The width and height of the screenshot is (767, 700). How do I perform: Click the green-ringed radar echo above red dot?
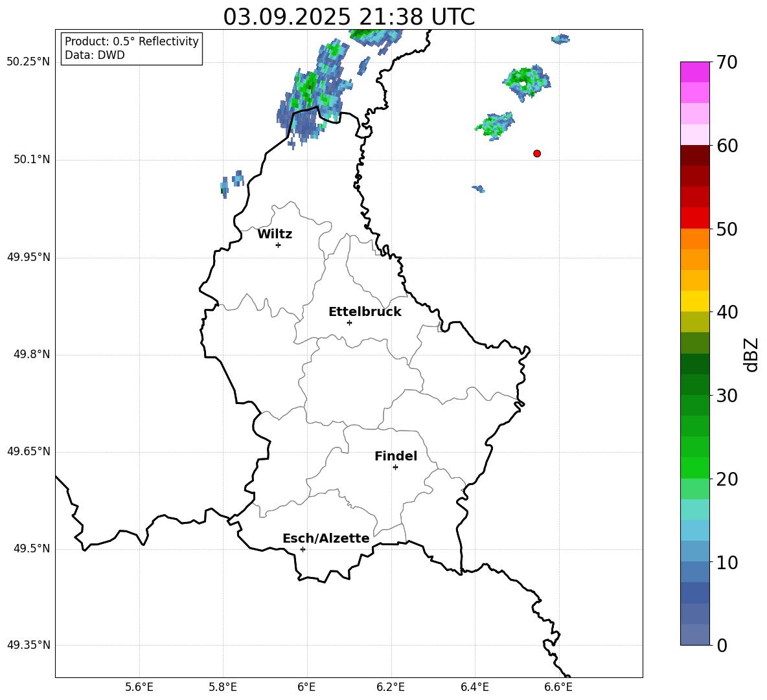click(x=526, y=83)
